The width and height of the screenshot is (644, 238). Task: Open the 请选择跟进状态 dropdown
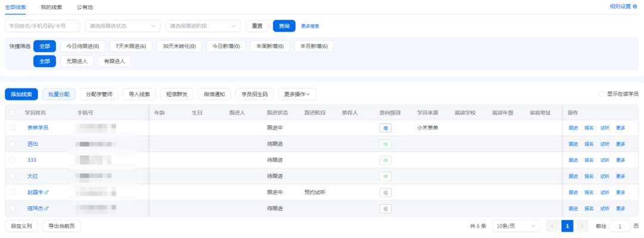[x=123, y=26]
